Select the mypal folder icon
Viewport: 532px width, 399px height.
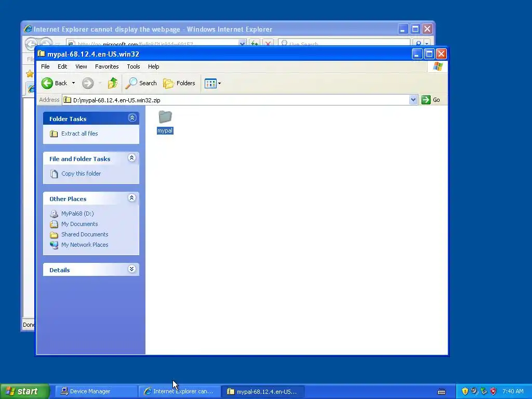(165, 117)
